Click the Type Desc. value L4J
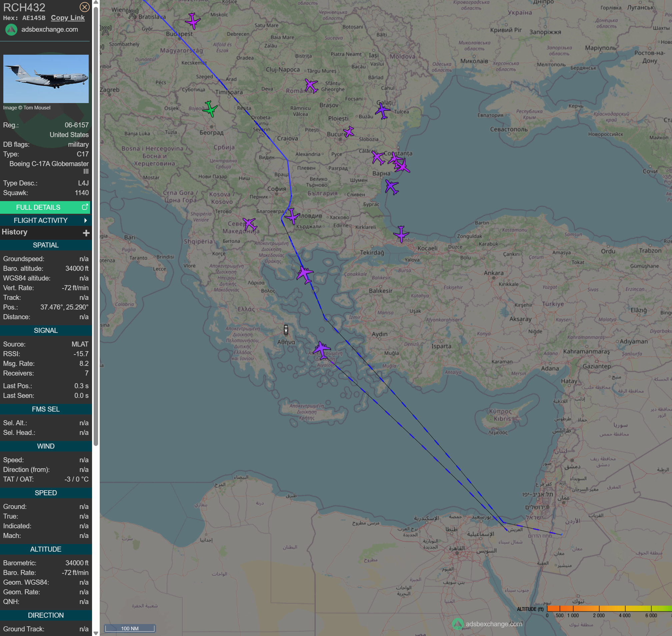Screen dimensions: 672x636 [83, 183]
